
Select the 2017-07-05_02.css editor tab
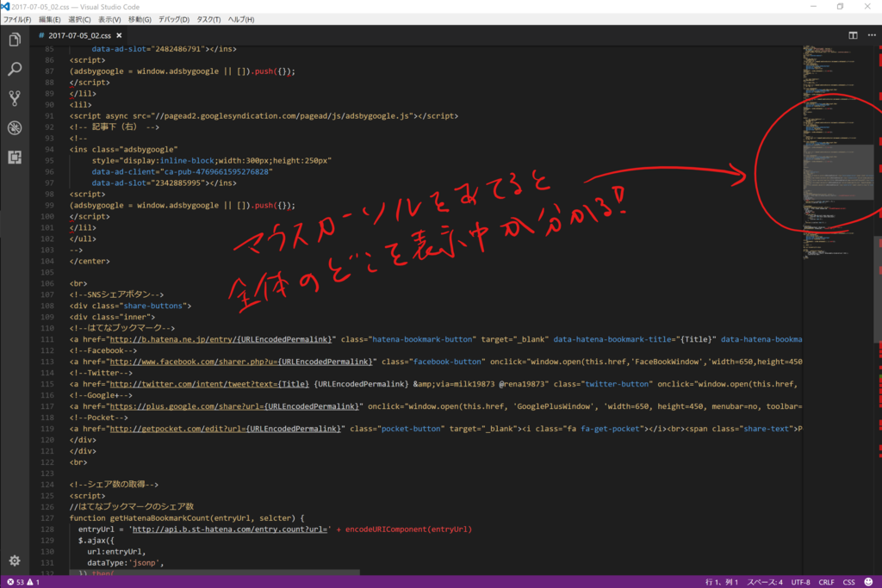79,35
